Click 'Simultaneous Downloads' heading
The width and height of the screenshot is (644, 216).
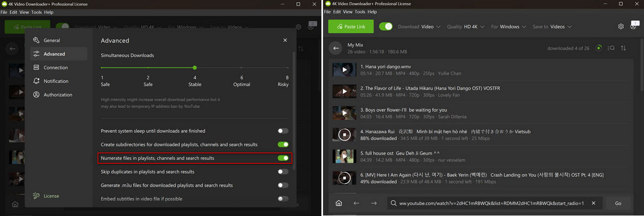(x=127, y=55)
